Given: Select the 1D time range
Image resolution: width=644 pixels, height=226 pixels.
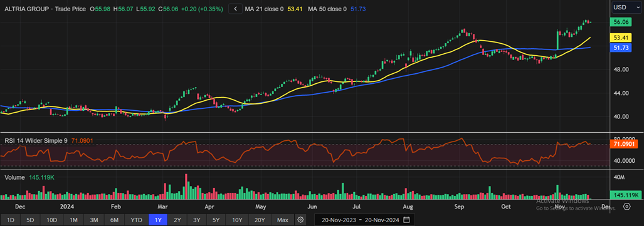Looking at the screenshot, I should [x=10, y=220].
